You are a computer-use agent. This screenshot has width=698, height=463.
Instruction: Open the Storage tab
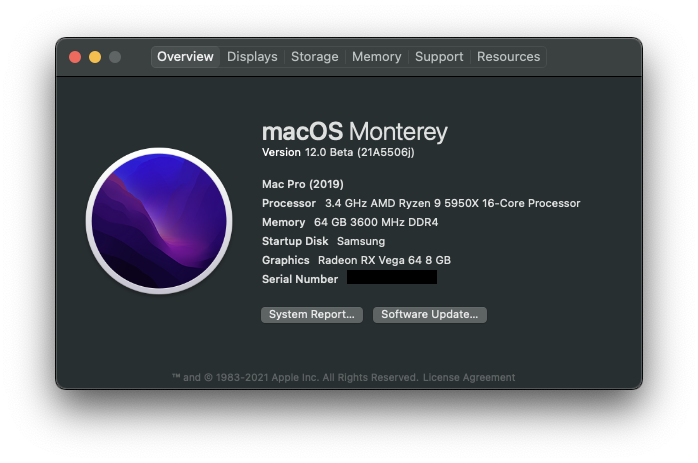[x=314, y=57]
